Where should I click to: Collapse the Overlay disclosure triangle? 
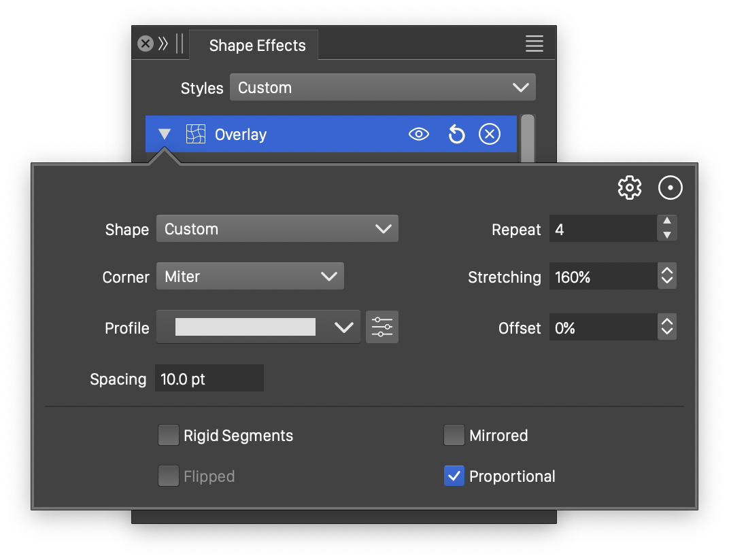coord(165,135)
